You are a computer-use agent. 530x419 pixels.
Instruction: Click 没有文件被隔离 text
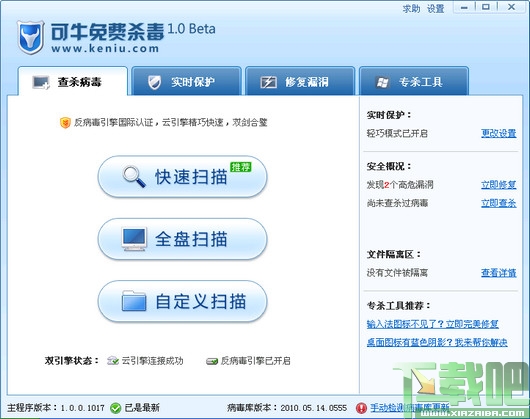pos(398,273)
